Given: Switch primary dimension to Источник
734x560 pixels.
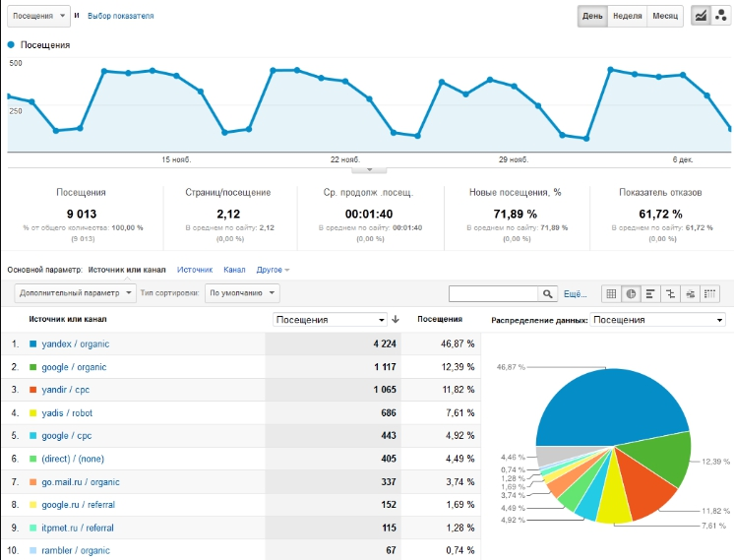Looking at the screenshot, I should (x=195, y=270).
